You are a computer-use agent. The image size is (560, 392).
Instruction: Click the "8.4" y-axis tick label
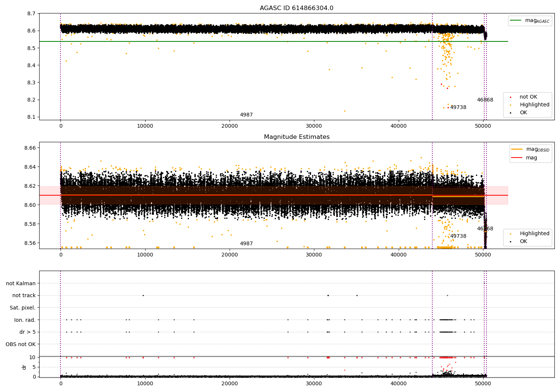(x=32, y=65)
